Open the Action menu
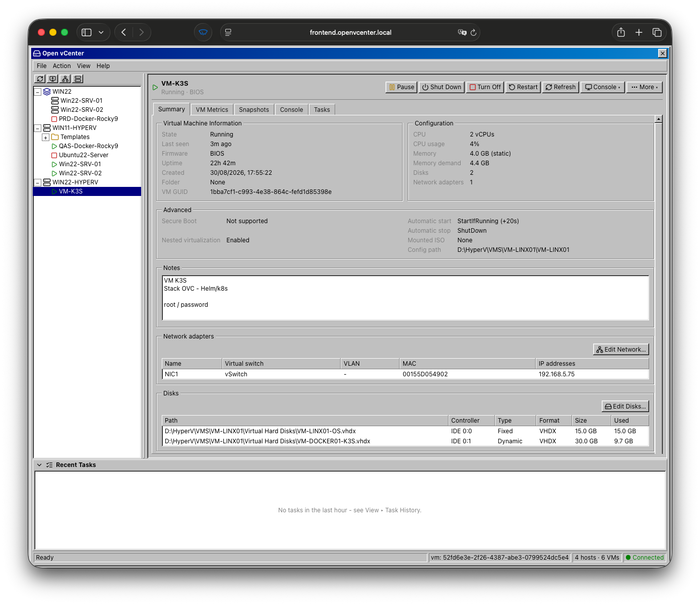Image resolution: width=700 pixels, height=605 pixels. click(x=62, y=66)
